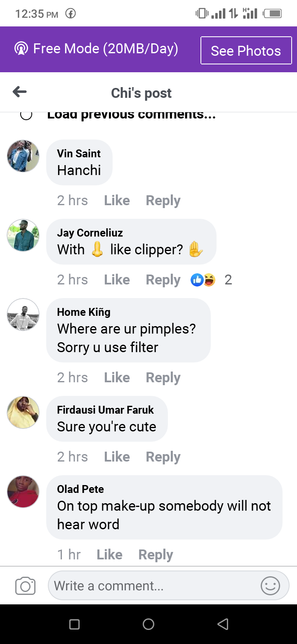This screenshot has width=297, height=644.
Task: Open the camera icon to attach photo
Action: [x=25, y=586]
